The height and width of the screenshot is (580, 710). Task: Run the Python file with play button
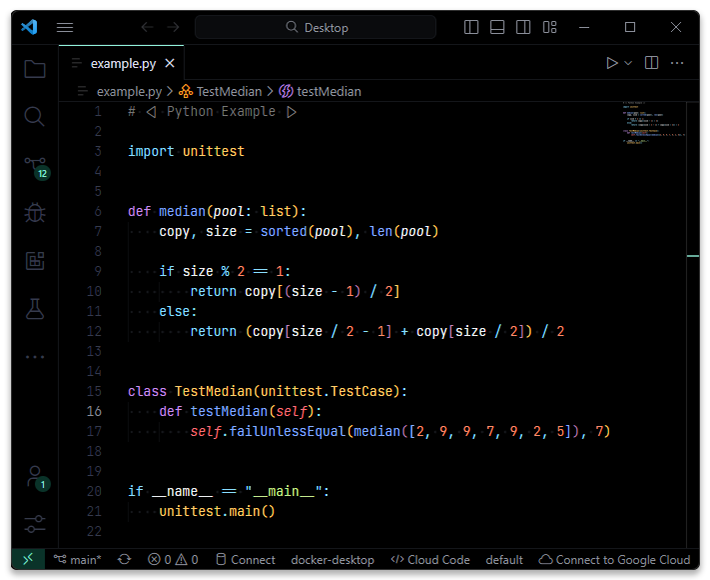coord(612,63)
